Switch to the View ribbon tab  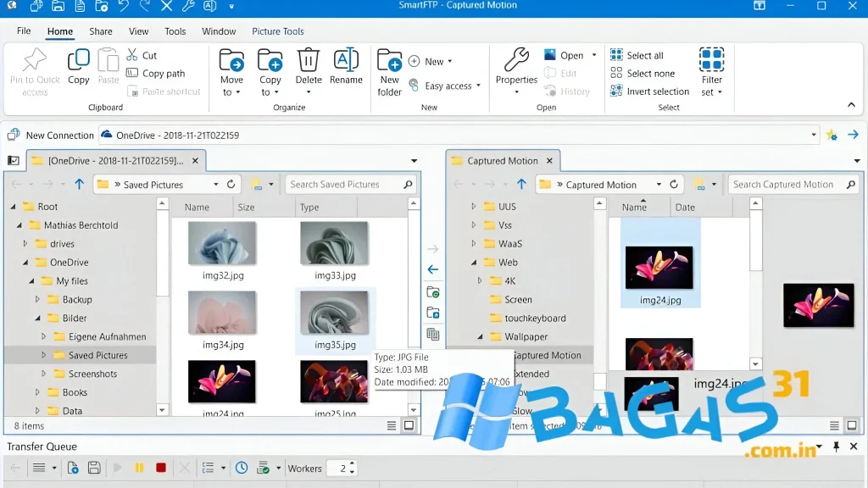[x=138, y=31]
